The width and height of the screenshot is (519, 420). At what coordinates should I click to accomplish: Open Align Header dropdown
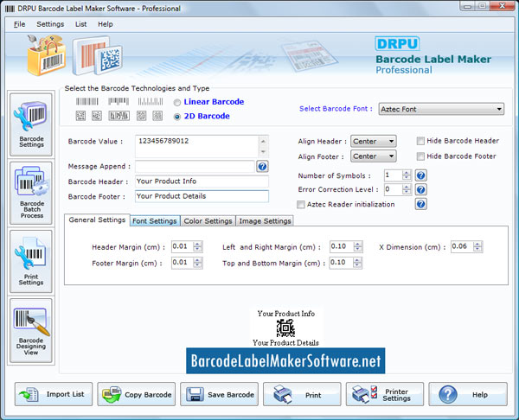click(373, 141)
